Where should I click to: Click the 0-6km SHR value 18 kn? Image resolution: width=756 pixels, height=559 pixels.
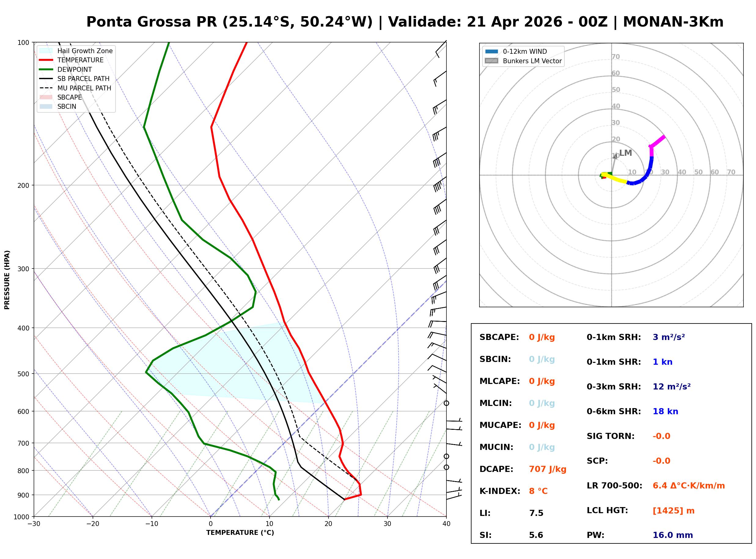(x=665, y=411)
